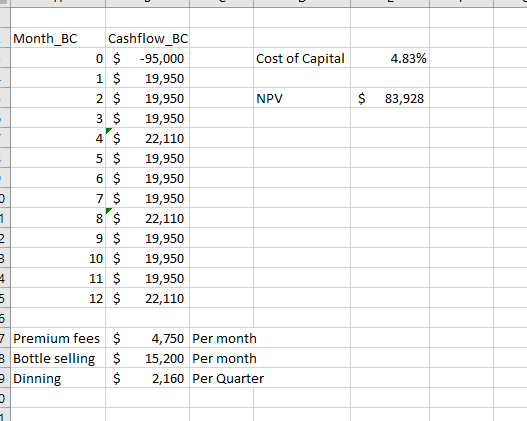Select the cashflow cell for month 10
The width and height of the screenshot is (527, 421).
point(148,258)
